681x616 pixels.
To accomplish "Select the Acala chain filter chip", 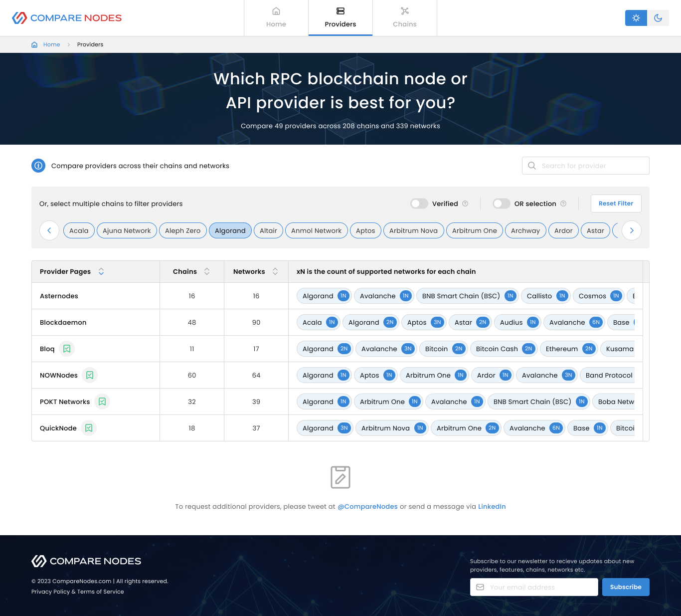I will coord(79,230).
